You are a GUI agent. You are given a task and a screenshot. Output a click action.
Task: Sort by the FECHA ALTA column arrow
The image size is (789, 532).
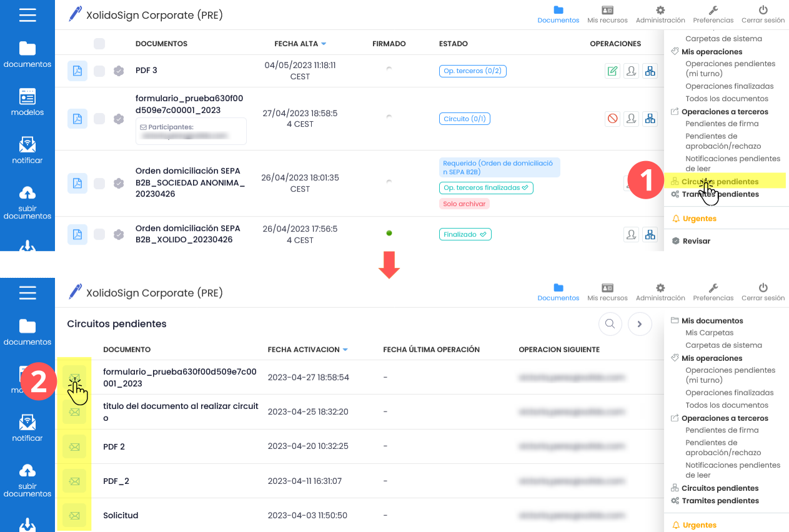[x=324, y=44]
